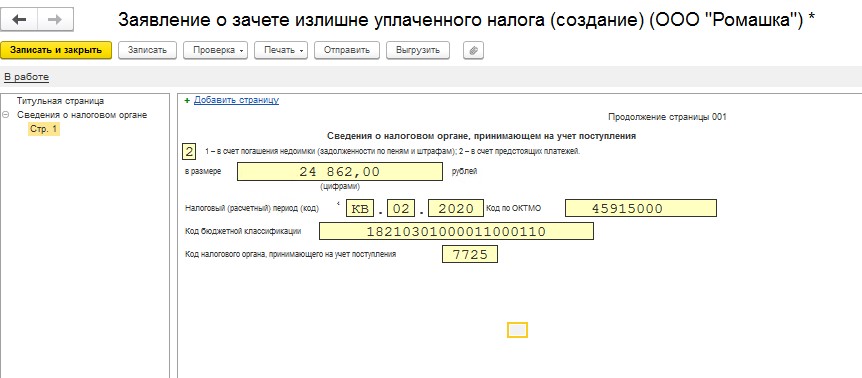Go back with the left arrow button
The height and width of the screenshot is (378, 862).
19,20
